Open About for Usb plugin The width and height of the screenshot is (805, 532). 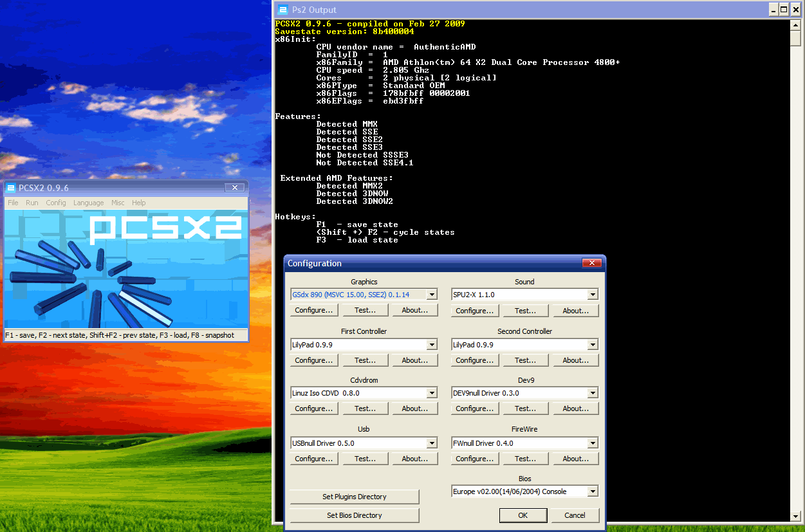tap(415, 459)
